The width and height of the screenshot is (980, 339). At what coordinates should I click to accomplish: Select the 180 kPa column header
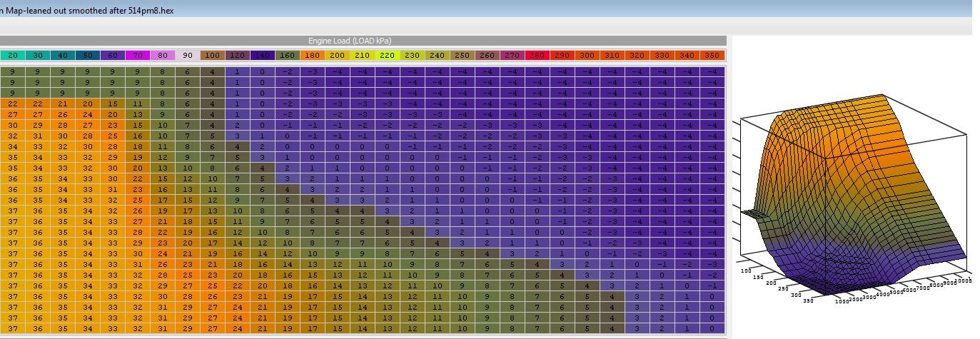312,55
